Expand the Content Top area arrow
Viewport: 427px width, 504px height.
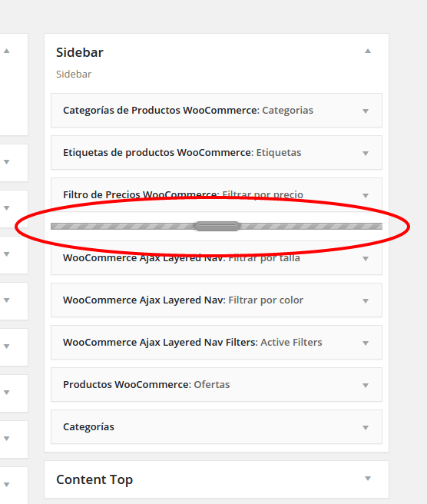pos(368,479)
